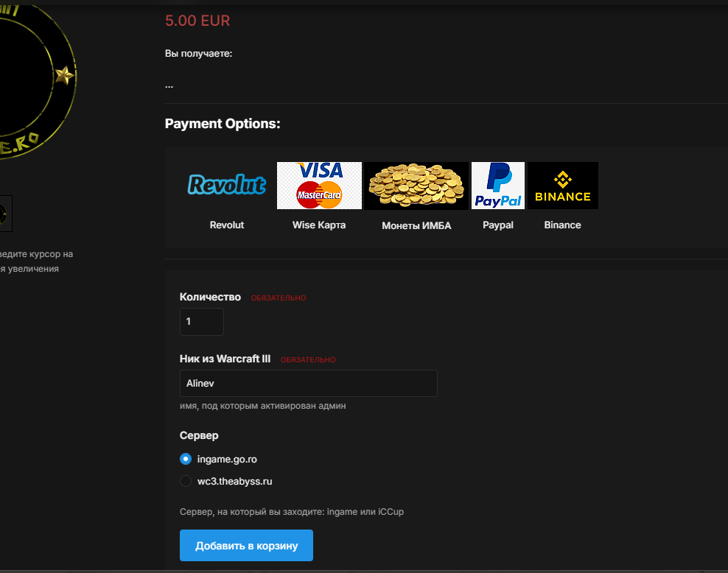Click the gold coins pile image

[x=416, y=186]
